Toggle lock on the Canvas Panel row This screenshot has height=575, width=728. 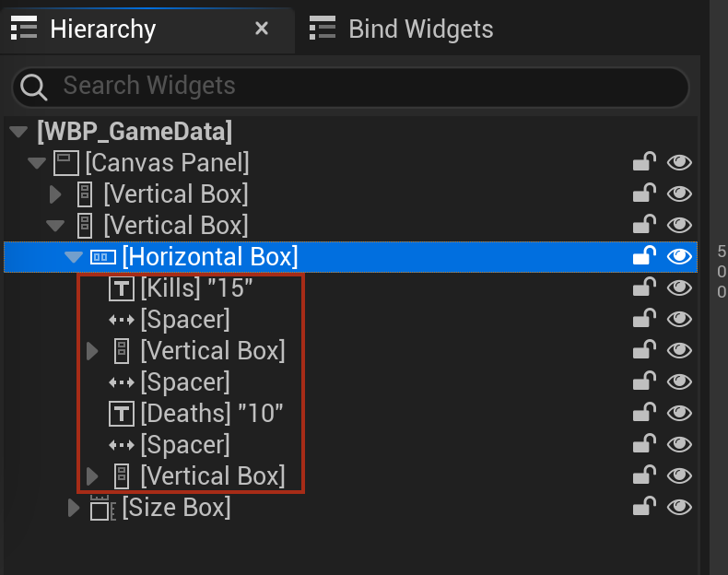(x=644, y=162)
